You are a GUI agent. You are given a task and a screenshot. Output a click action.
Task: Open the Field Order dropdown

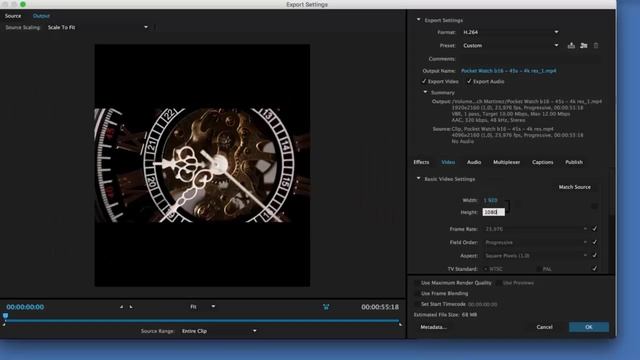point(536,242)
